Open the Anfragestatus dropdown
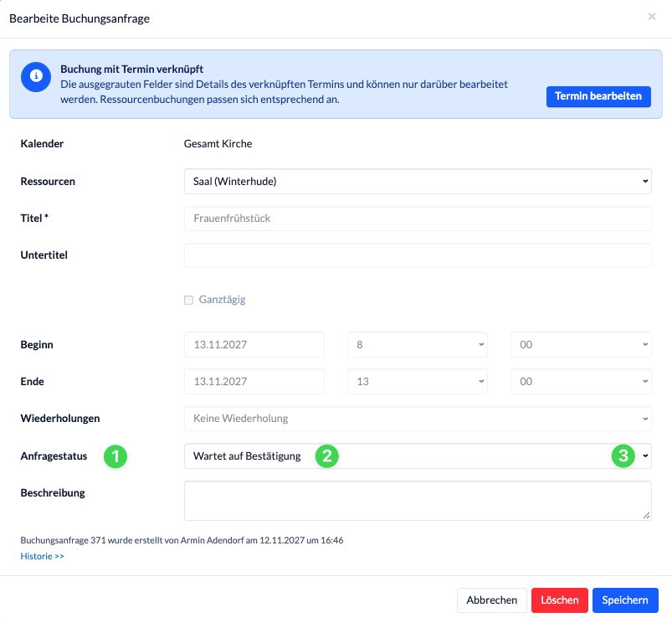Image resolution: width=672 pixels, height=623 pixels. [x=418, y=456]
